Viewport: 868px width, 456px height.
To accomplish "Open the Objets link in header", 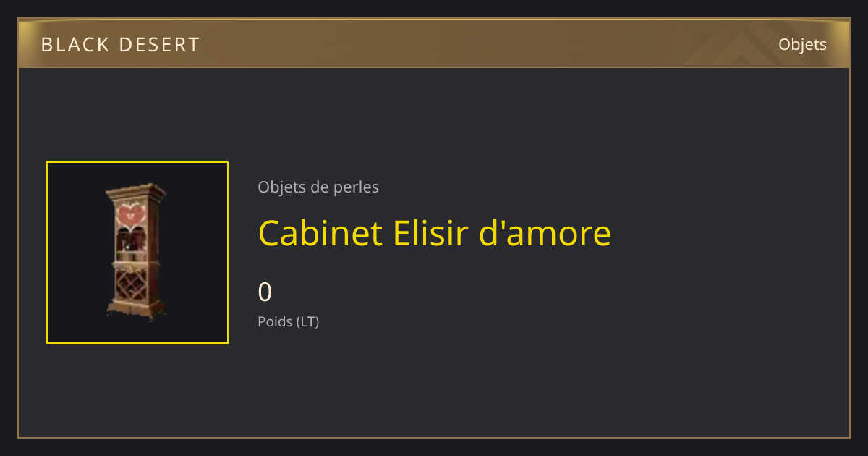I will tap(802, 44).
